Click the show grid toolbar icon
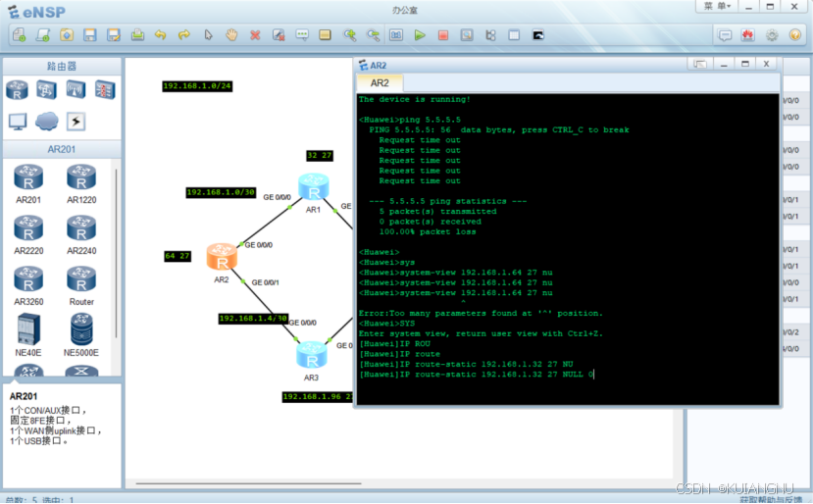The image size is (813, 504). 514,34
